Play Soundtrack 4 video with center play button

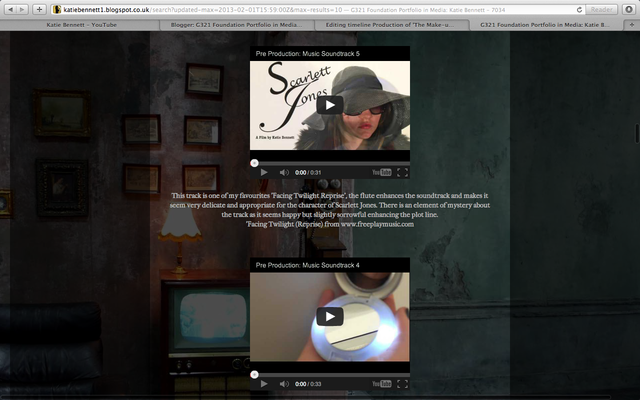(x=329, y=317)
